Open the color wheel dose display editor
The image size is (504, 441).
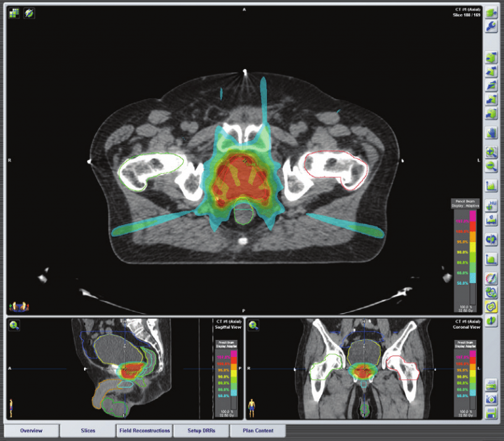(491, 278)
